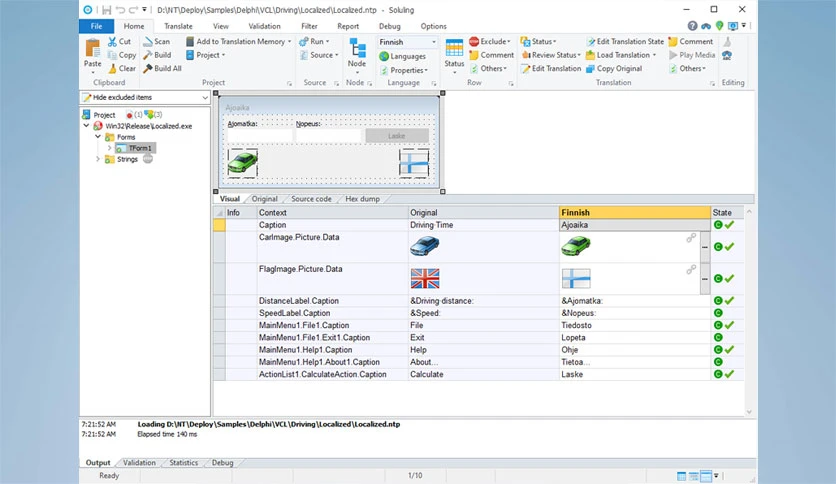Click the save disk icon in title bar

coord(107,10)
